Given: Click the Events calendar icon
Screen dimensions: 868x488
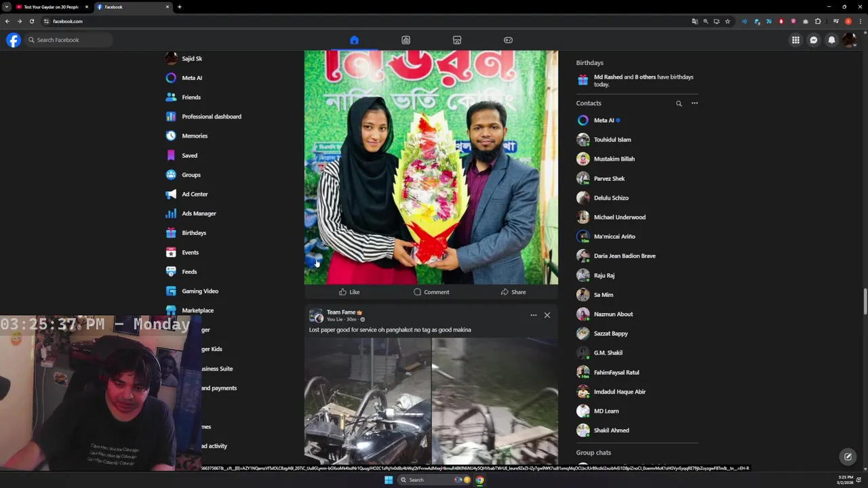Looking at the screenshot, I should pyautogui.click(x=171, y=252).
